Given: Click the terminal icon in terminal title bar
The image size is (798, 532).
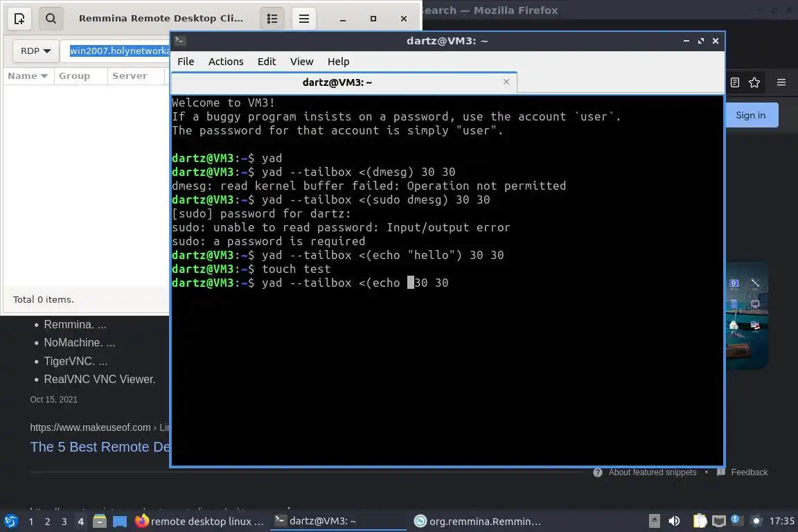Looking at the screenshot, I should tap(179, 41).
